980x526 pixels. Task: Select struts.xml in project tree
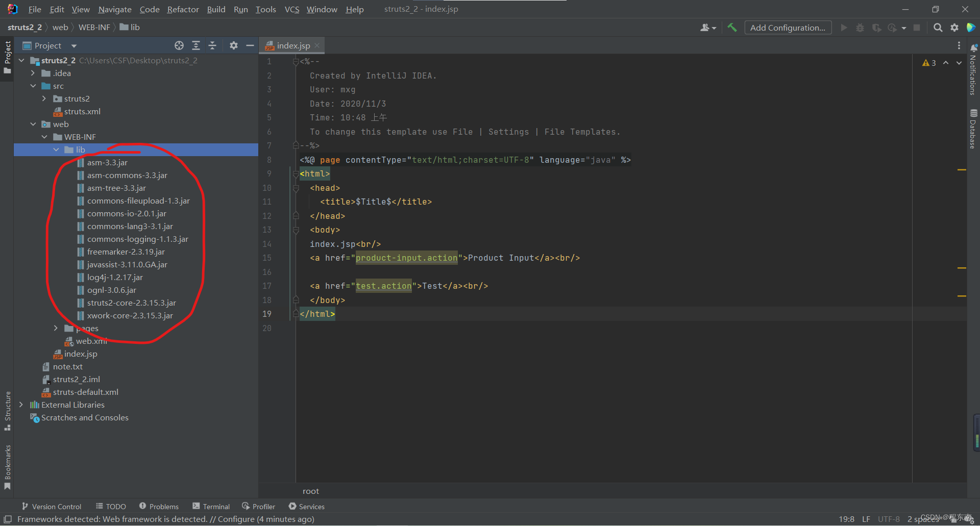point(82,111)
